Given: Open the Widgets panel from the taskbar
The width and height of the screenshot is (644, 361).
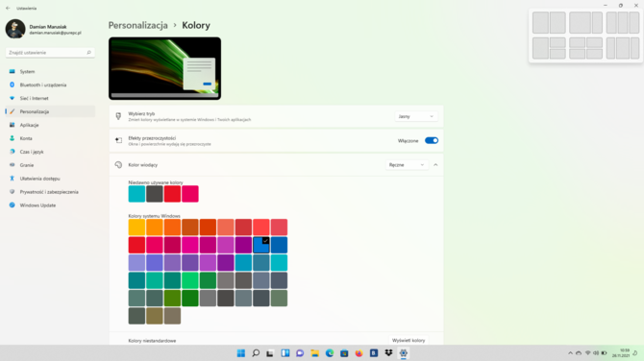Looking at the screenshot, I should [285, 353].
